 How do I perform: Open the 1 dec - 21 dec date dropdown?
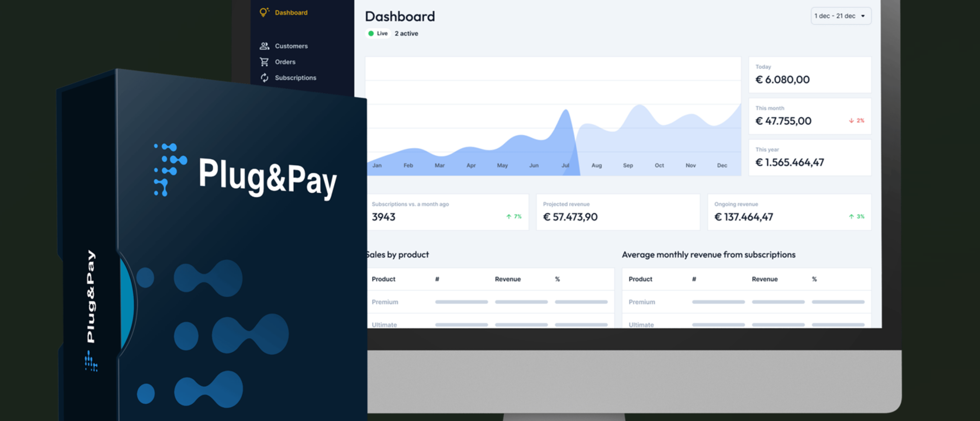click(841, 16)
